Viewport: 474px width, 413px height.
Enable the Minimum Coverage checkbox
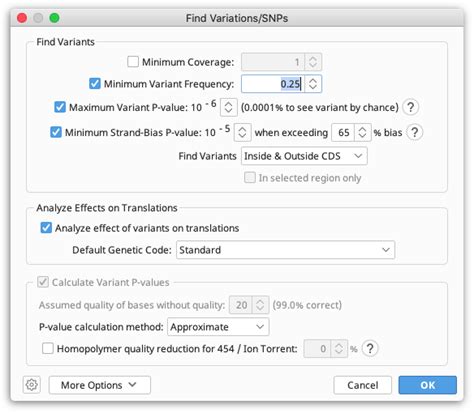(133, 62)
